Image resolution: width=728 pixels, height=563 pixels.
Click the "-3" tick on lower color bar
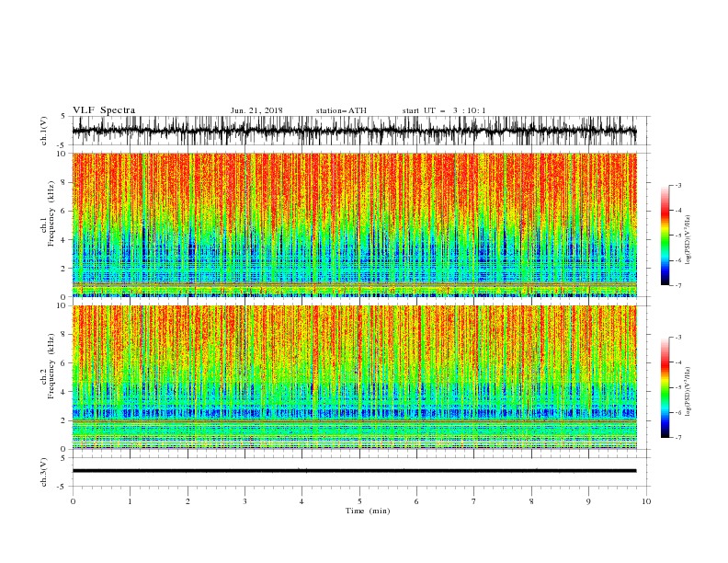click(678, 338)
